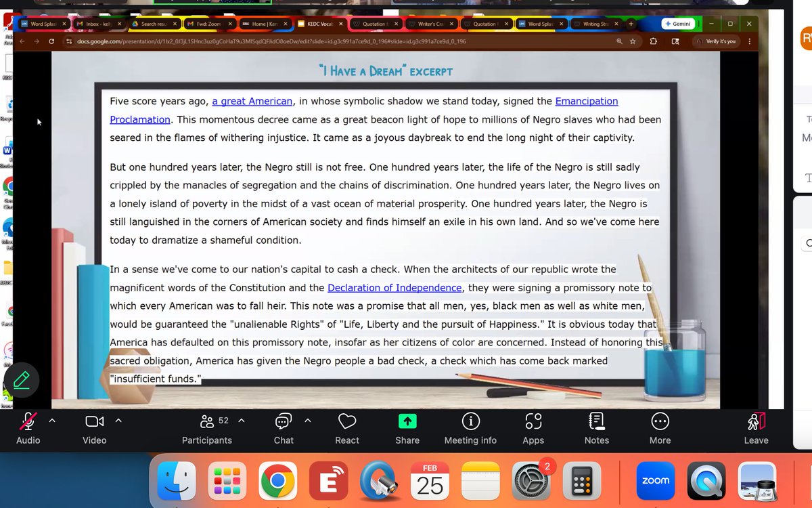Expand the caret beside Participants
The width and height of the screenshot is (812, 508).
[x=242, y=421]
